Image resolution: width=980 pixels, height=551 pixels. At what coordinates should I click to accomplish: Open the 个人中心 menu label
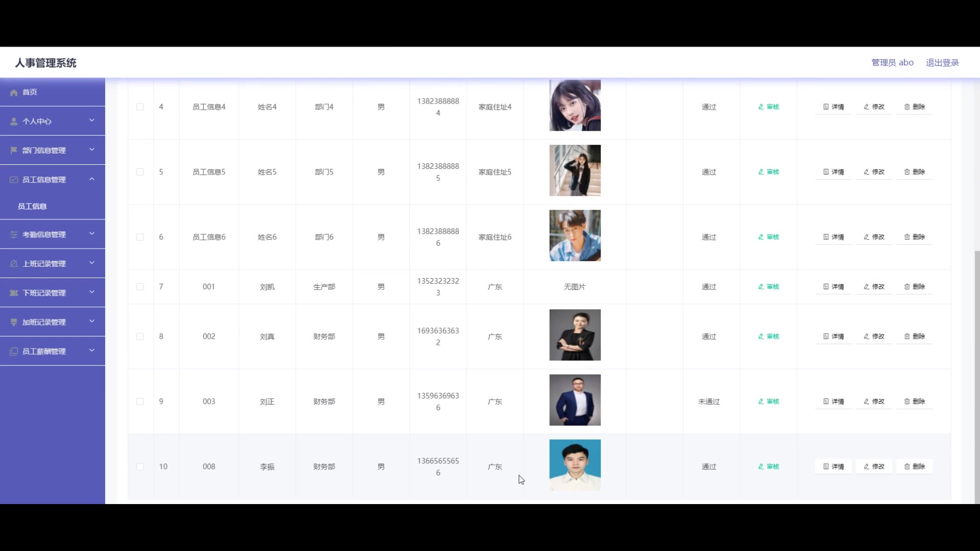(37, 121)
